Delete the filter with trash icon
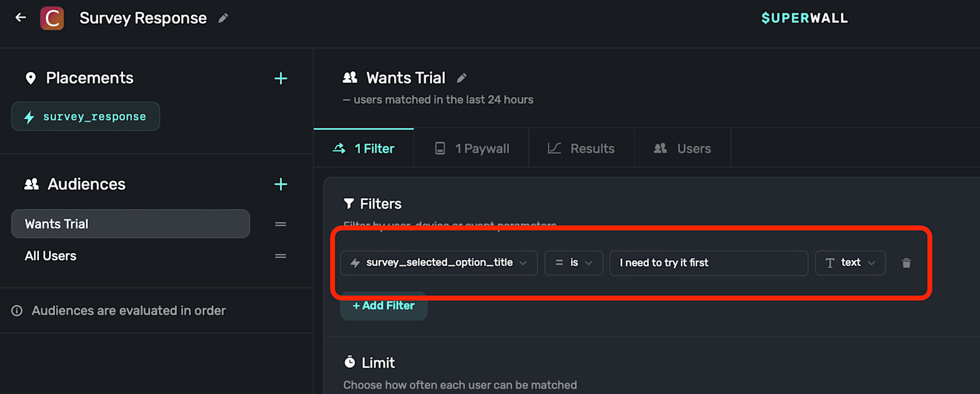The height and width of the screenshot is (394, 980). 906,263
